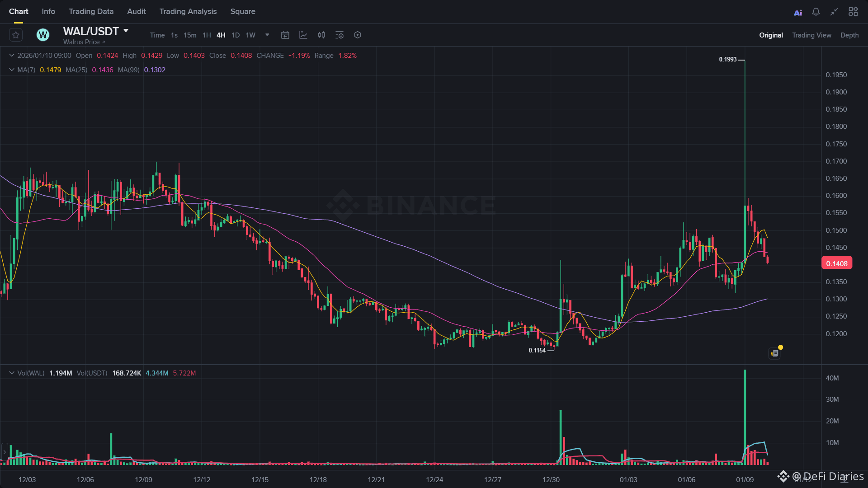Collapse the MA indicator legend chevron

tap(12, 70)
